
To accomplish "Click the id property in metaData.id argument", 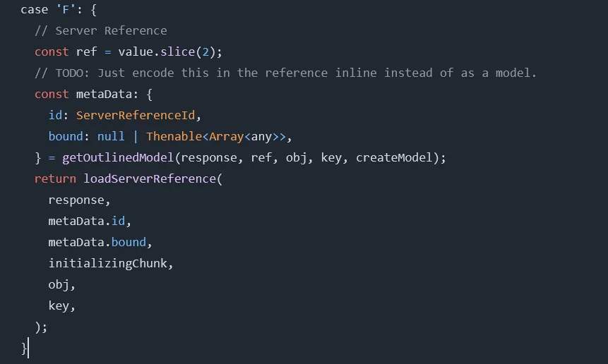I will (118, 222).
